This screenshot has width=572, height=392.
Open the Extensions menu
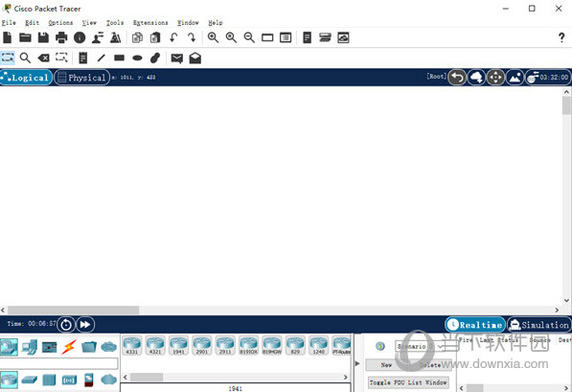pos(150,23)
